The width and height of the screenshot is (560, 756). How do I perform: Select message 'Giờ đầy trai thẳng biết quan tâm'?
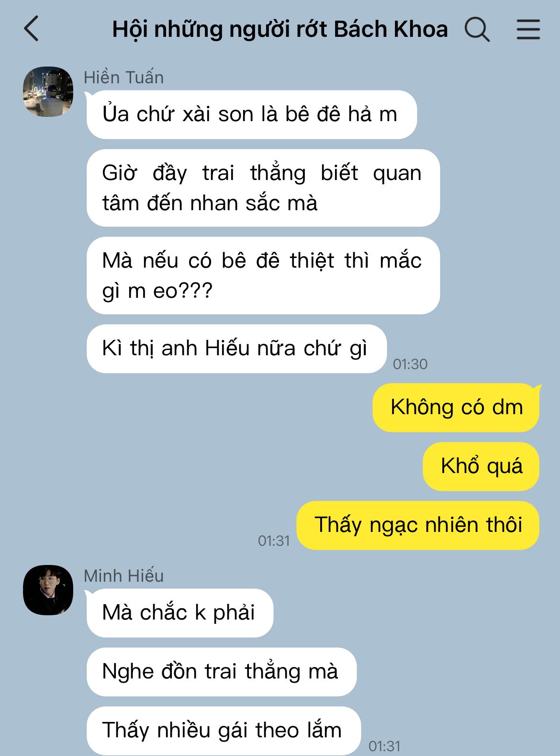[263, 188]
